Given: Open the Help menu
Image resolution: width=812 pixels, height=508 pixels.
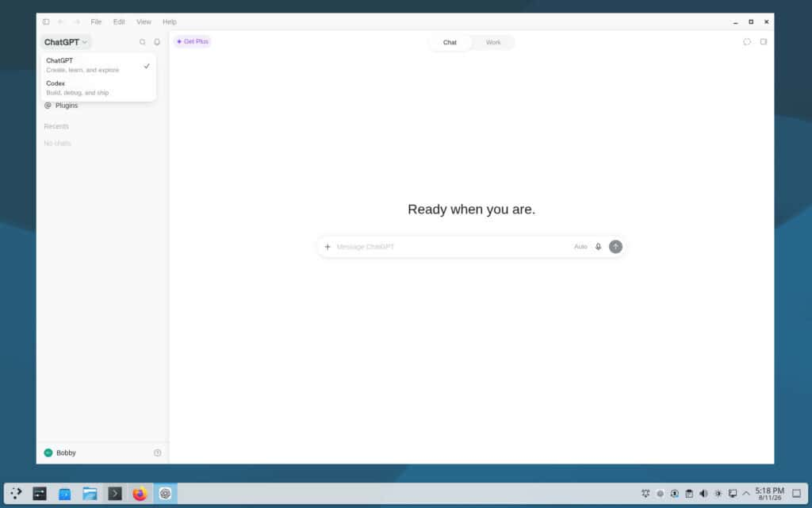Looking at the screenshot, I should point(170,21).
